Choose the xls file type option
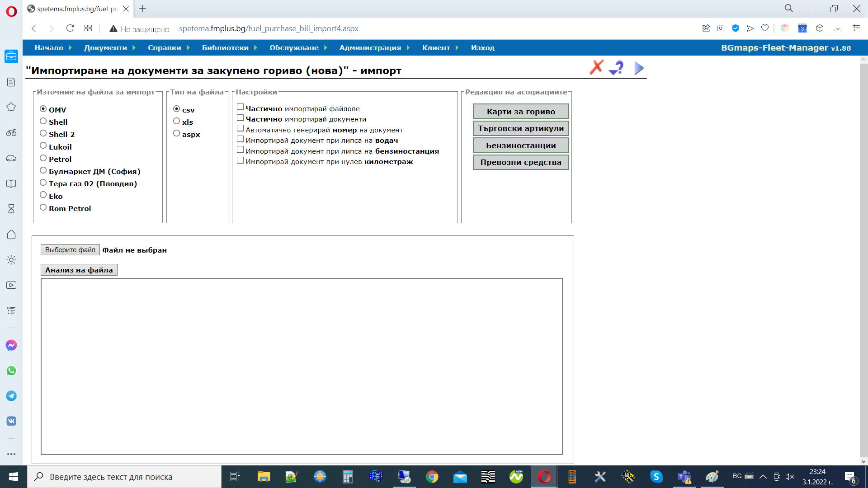This screenshot has width=868, height=488. (x=177, y=121)
